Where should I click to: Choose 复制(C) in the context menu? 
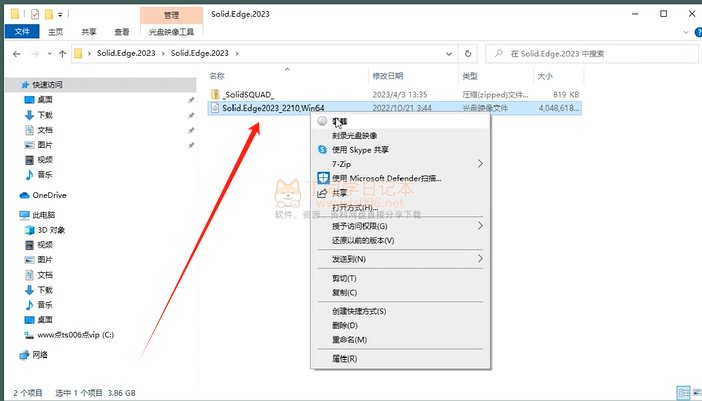401,293
